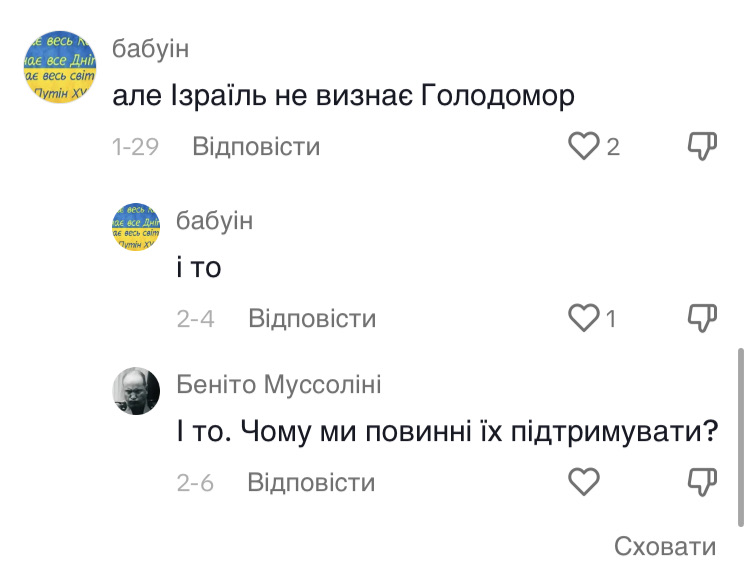Like the reply asking "Чому ми повинні їх підтримувати?"
Image resolution: width=750 pixels, height=584 pixels.
click(583, 483)
